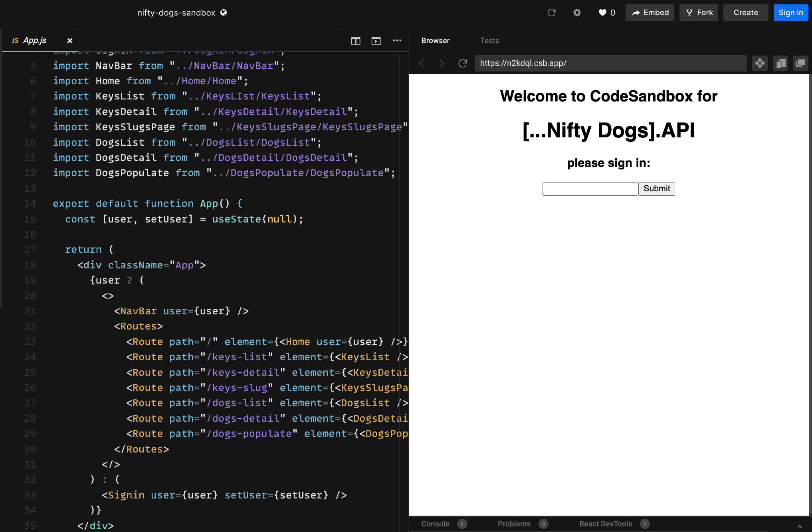Switch to the Tests tab
This screenshot has width=812, height=532.
489,41
